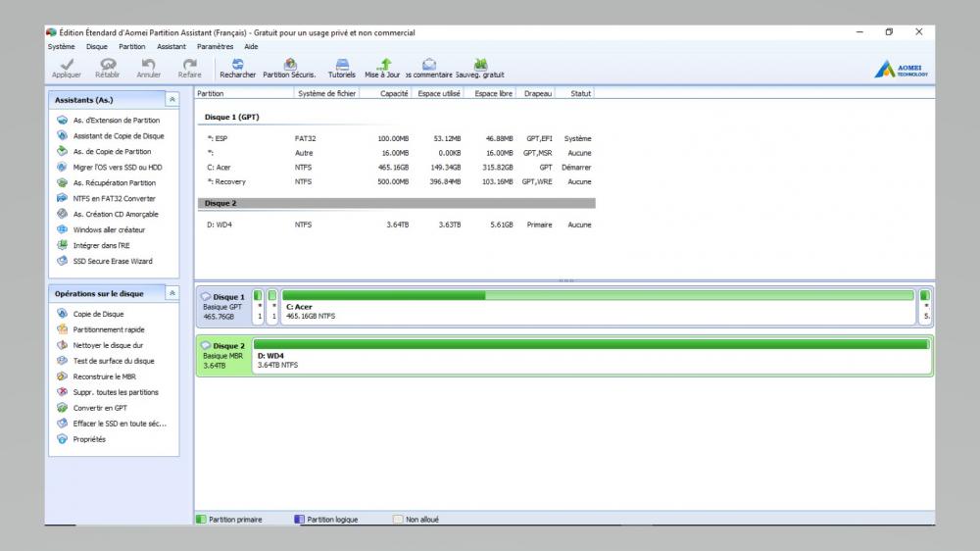Click the Appliquer toolbar icon
980x551 pixels.
[x=67, y=67]
